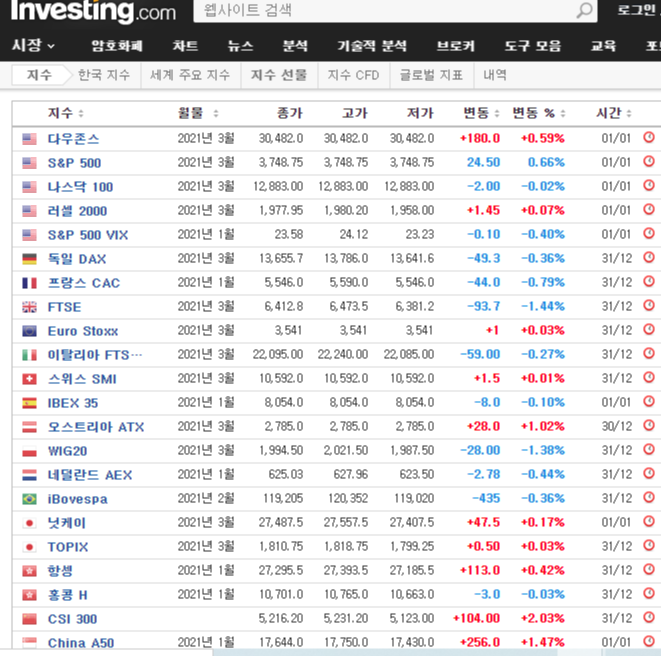Focus the 웹사이트 검색 search field
The width and height of the screenshot is (661, 656).
[x=384, y=10]
